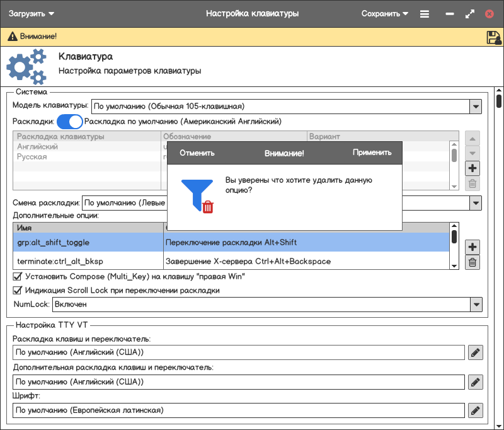Add a new additional option with plus
This screenshot has width=504, height=430.
472,247
